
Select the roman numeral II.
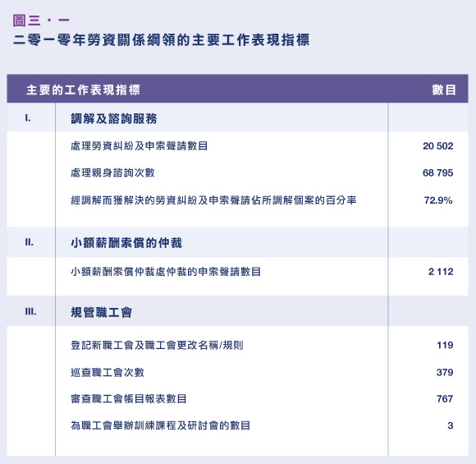30,242
